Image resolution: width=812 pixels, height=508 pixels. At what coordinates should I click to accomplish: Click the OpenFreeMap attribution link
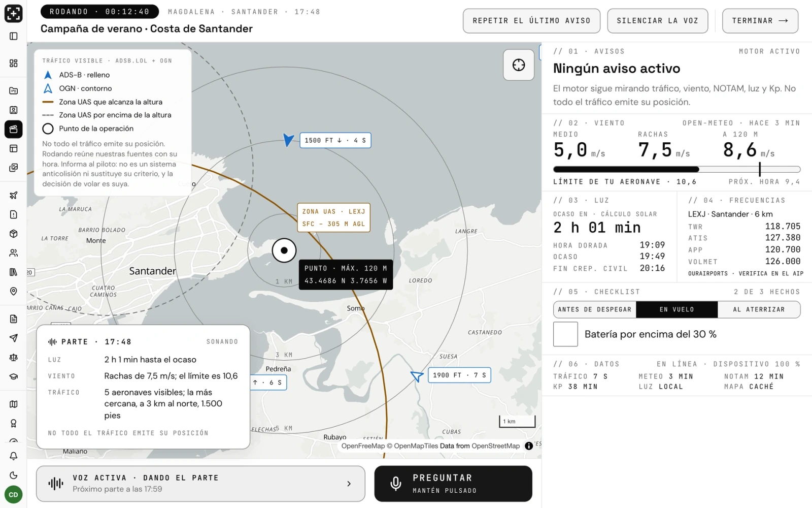tap(363, 446)
